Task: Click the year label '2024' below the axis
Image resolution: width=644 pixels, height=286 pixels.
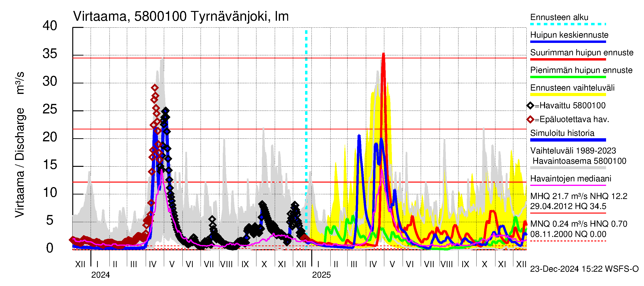Action: point(100,275)
